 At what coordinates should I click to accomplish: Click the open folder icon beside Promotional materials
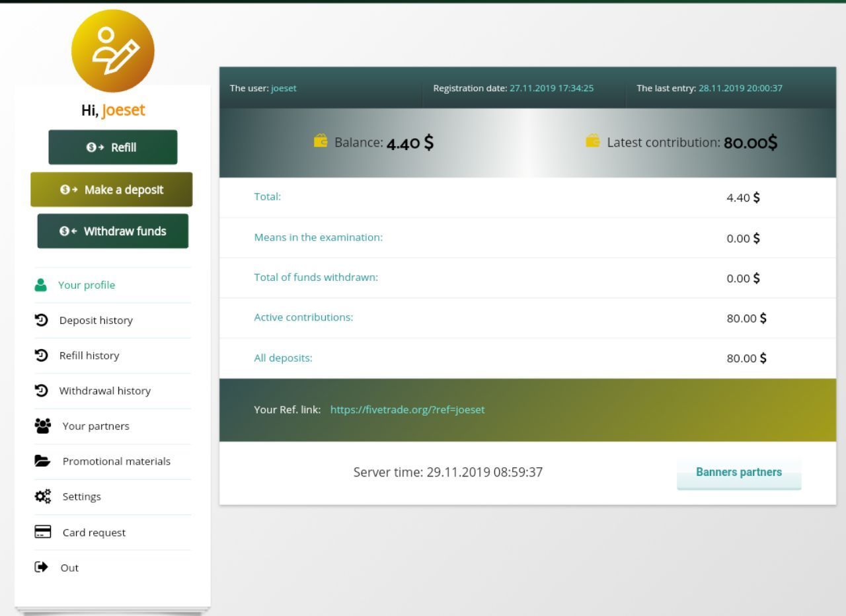click(x=42, y=461)
